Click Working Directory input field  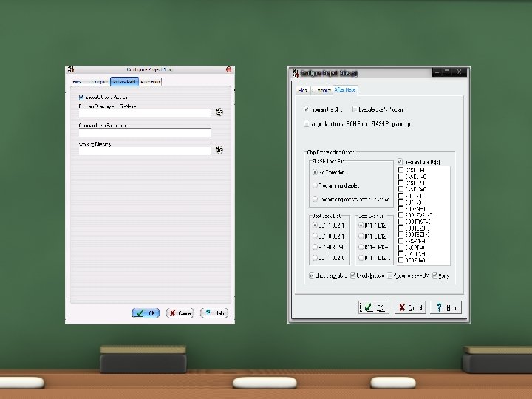[145, 151]
